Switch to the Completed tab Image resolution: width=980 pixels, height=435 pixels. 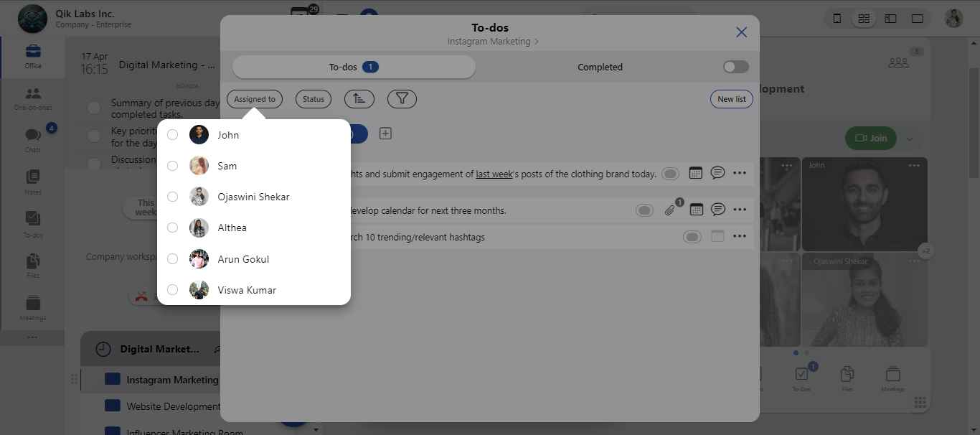[600, 67]
